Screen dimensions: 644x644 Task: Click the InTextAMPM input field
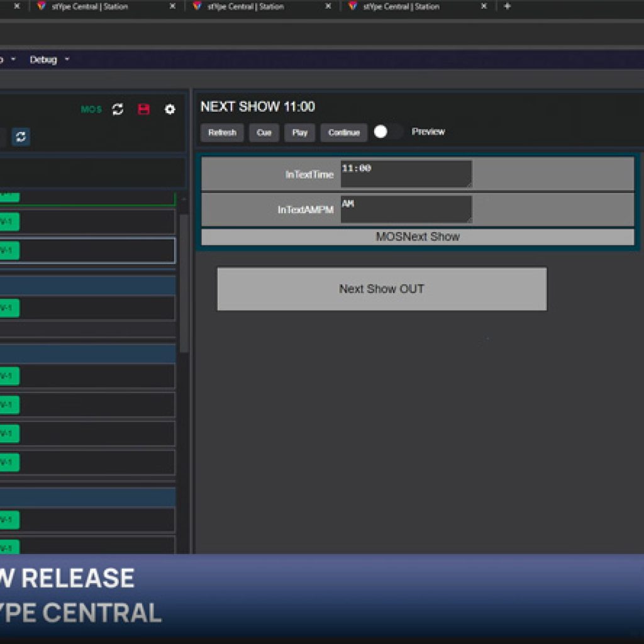[406, 209]
